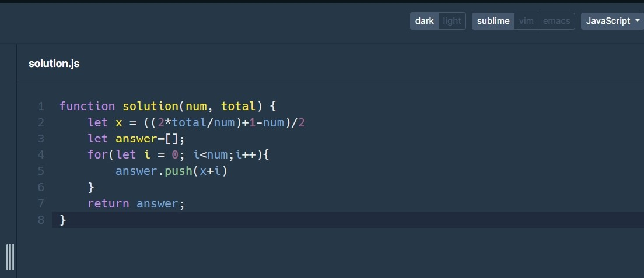Click line number 1 in gutter
Viewport: 644px width, 278px height.
click(41, 106)
